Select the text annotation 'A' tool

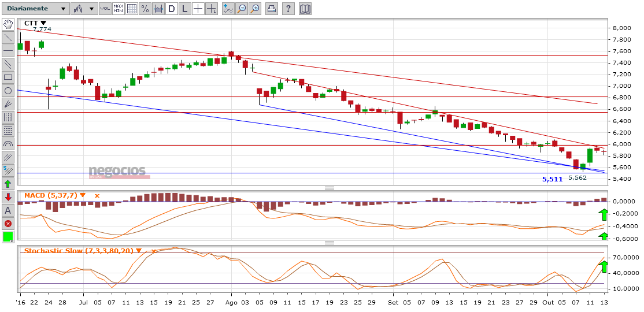click(x=8, y=210)
